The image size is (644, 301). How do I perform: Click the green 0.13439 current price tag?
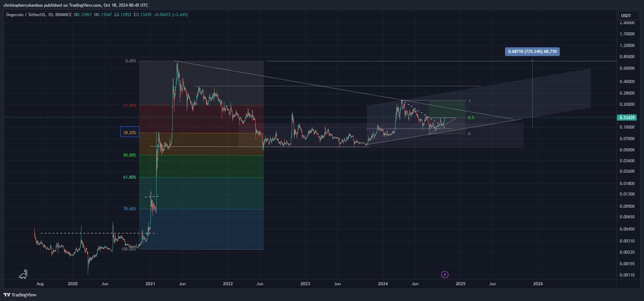click(x=627, y=118)
